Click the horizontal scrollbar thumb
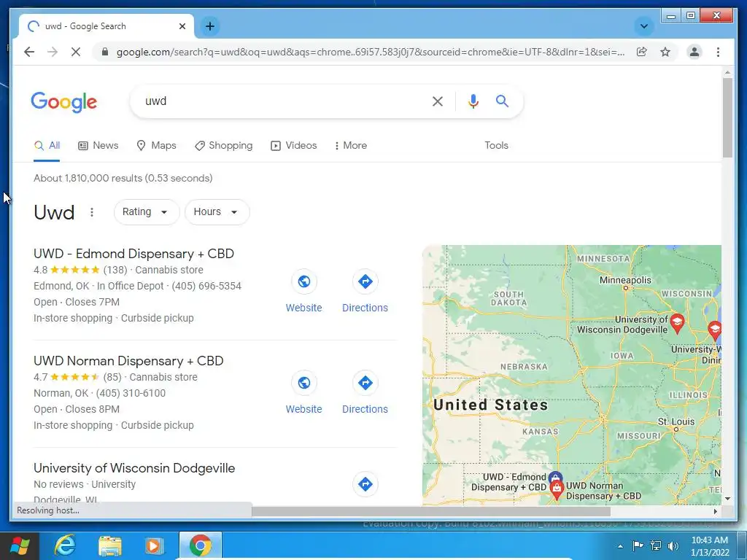Viewport: 747px width, 560px height. coord(430,511)
